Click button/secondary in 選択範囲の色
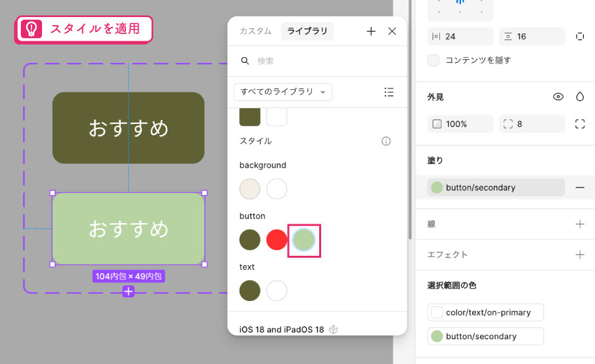595x364 pixels. click(485, 336)
